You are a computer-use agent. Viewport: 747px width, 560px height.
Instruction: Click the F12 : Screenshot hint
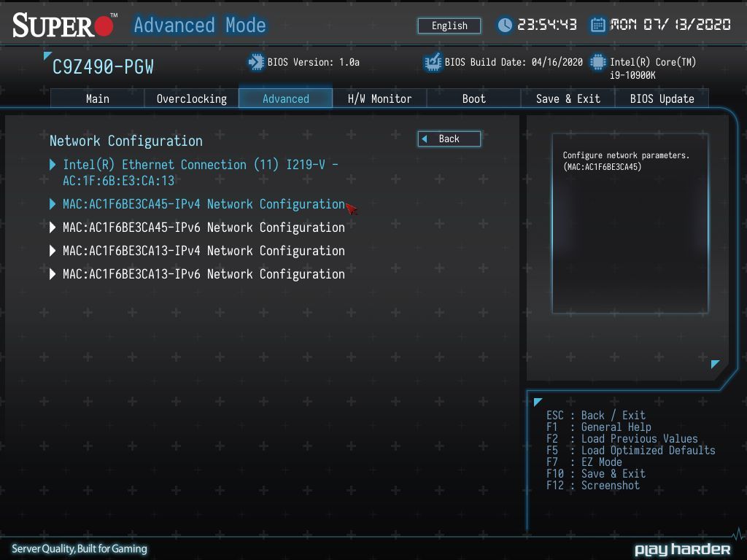point(593,485)
